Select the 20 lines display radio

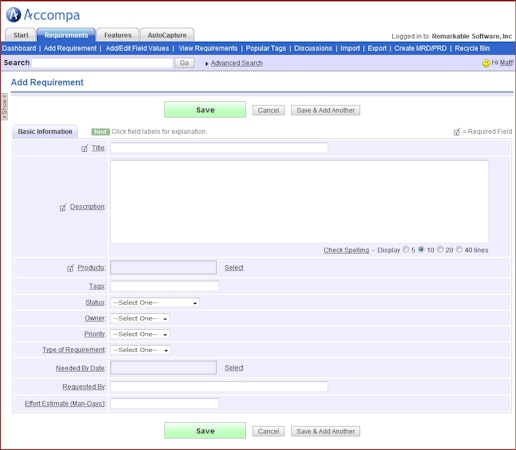tap(440, 249)
